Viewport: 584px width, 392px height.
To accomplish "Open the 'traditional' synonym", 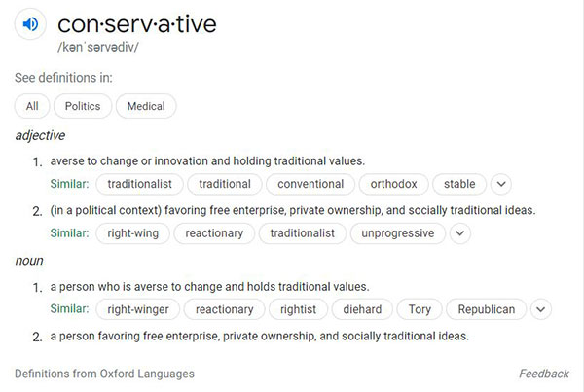I will [x=225, y=184].
